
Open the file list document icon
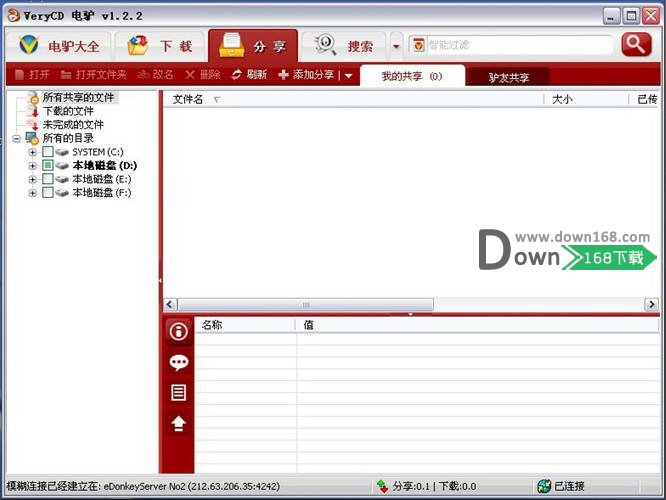(178, 393)
